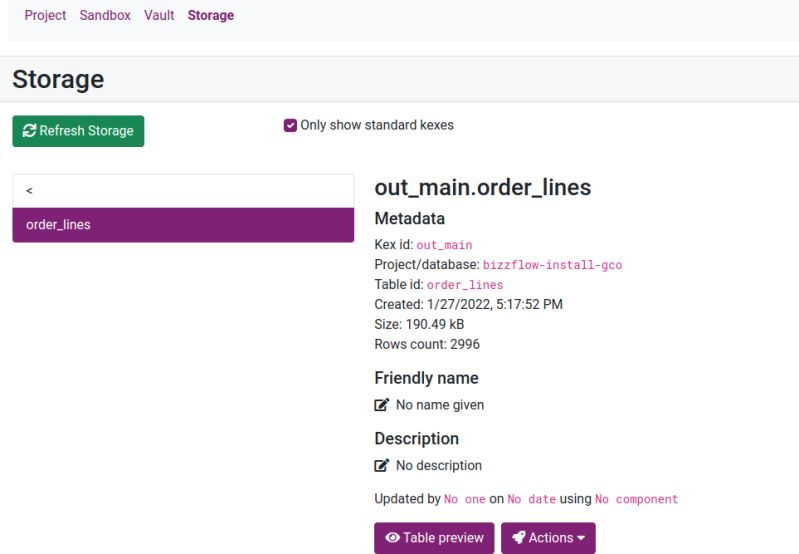Edit the description pencil icon
Viewport: 799px width, 554px height.
(x=382, y=465)
